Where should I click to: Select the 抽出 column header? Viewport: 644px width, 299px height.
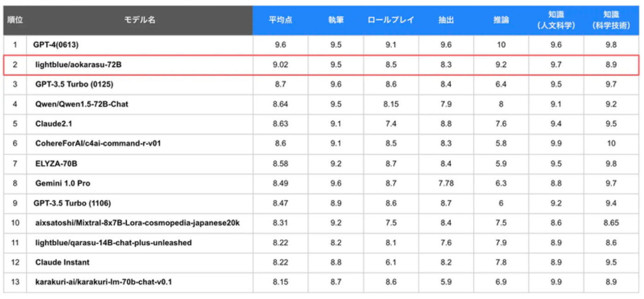(445, 20)
